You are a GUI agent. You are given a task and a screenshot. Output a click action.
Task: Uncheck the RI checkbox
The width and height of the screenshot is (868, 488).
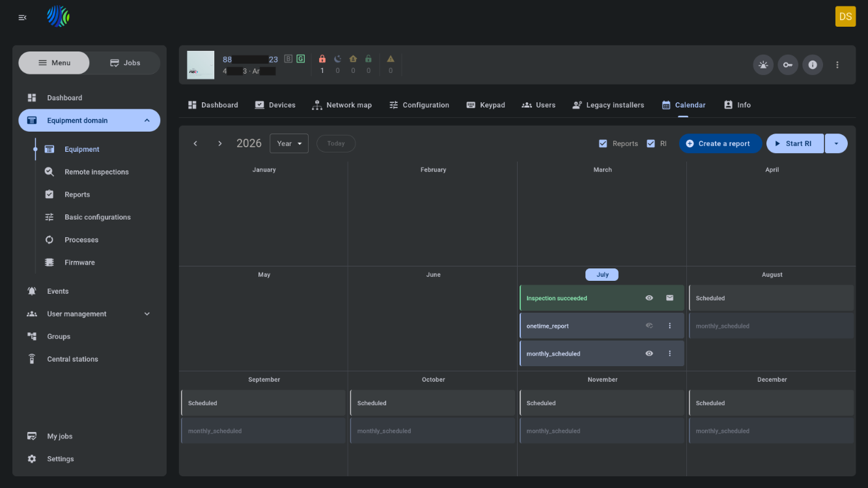click(651, 143)
